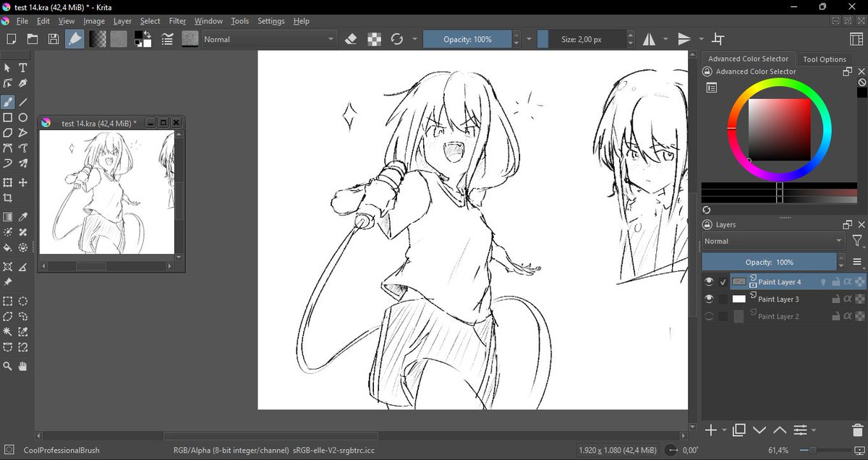Select the Rectangle shape tool
This screenshot has width=868, height=460.
[7, 117]
